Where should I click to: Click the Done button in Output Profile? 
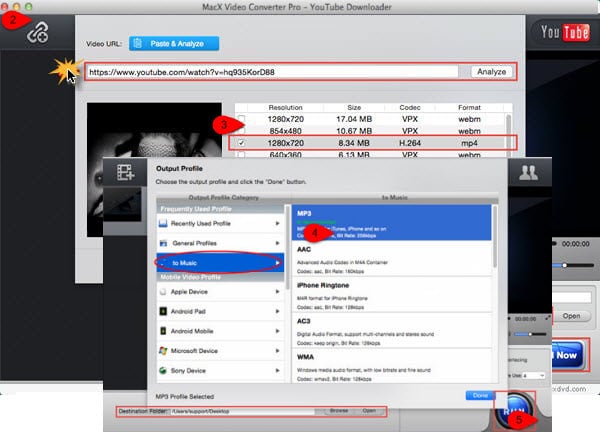pyautogui.click(x=480, y=395)
